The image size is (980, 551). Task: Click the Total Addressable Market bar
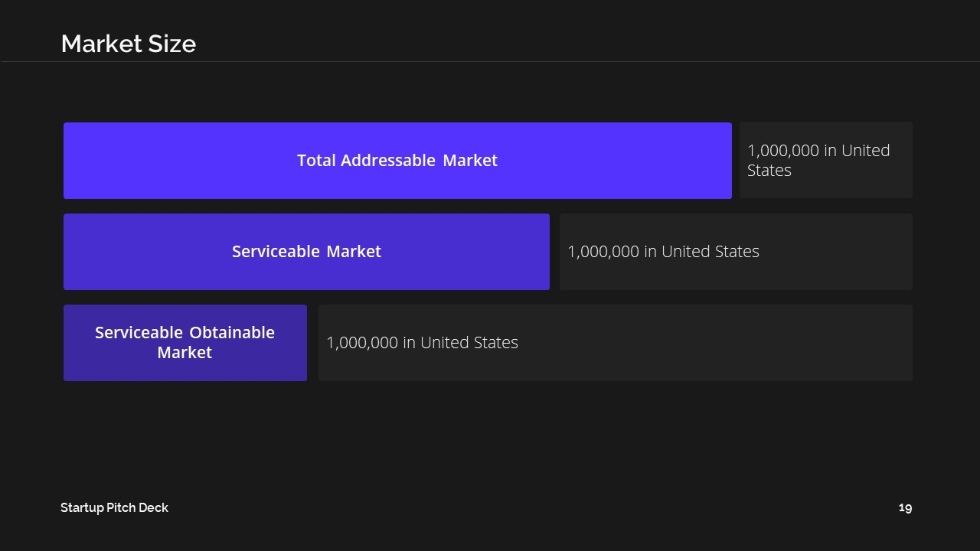point(397,161)
